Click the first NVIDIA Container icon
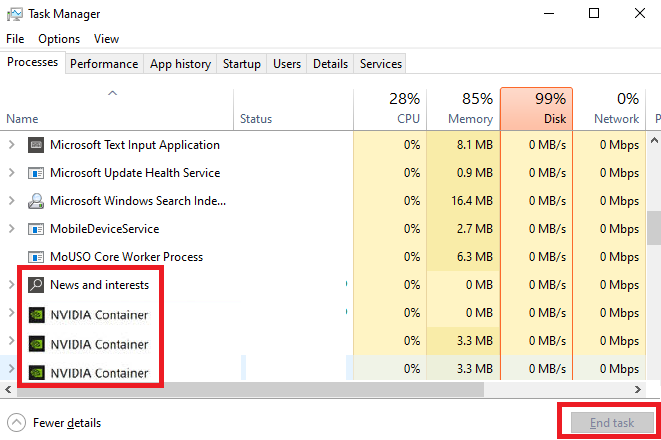 36,315
